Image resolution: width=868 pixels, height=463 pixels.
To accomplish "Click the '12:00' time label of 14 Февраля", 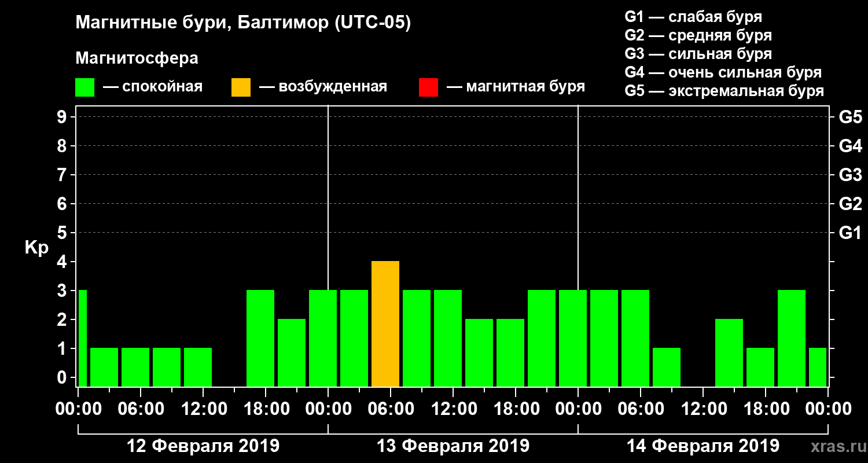I will tap(703, 409).
